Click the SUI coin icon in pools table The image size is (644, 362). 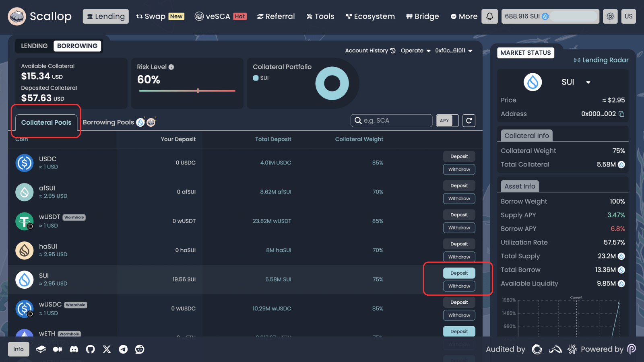click(24, 280)
